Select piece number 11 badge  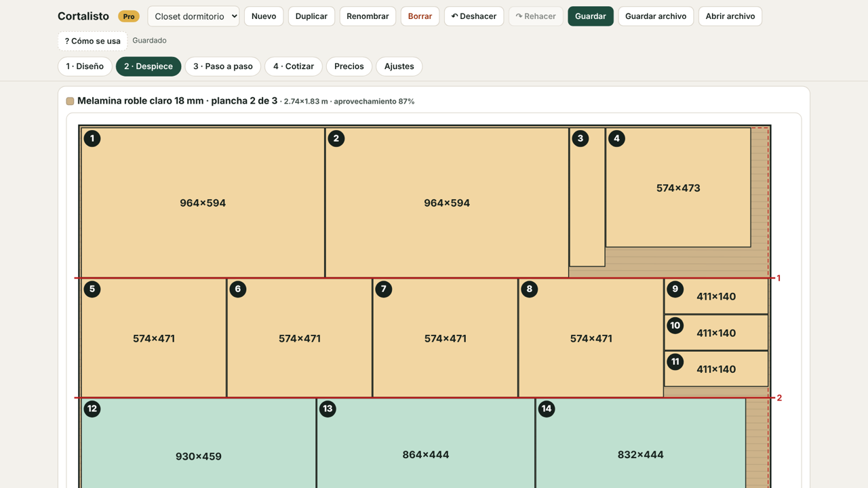tap(675, 361)
